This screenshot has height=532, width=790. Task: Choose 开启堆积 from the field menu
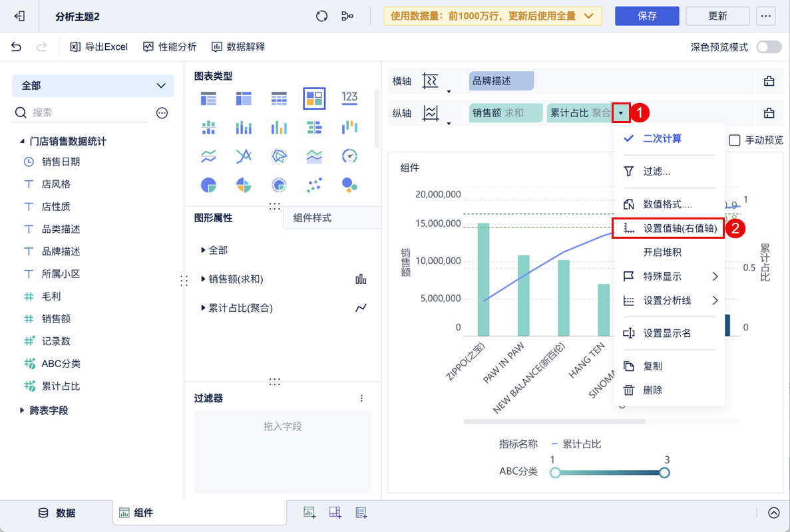click(x=669, y=252)
